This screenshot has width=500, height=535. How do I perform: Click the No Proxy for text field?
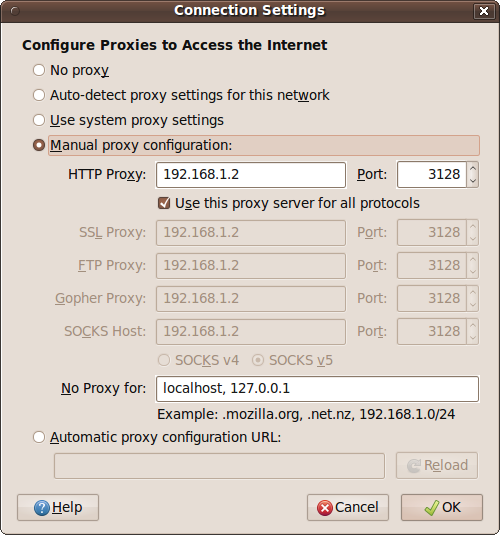click(317, 389)
